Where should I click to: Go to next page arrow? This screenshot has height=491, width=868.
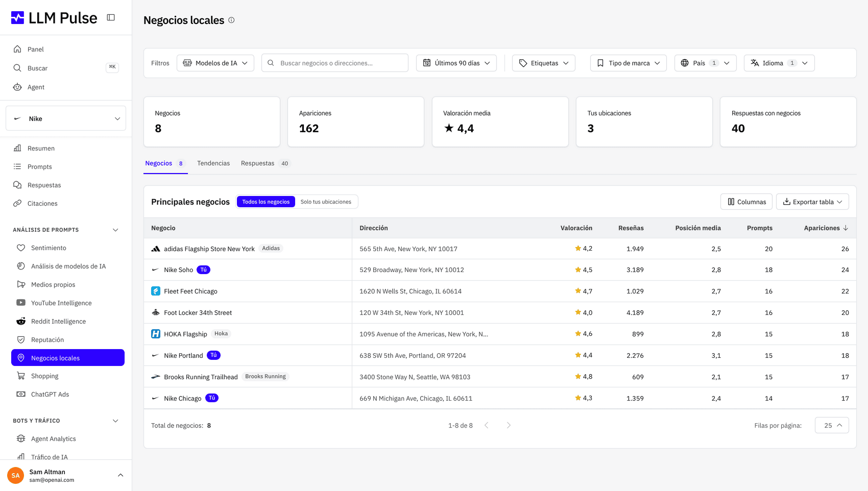509,425
